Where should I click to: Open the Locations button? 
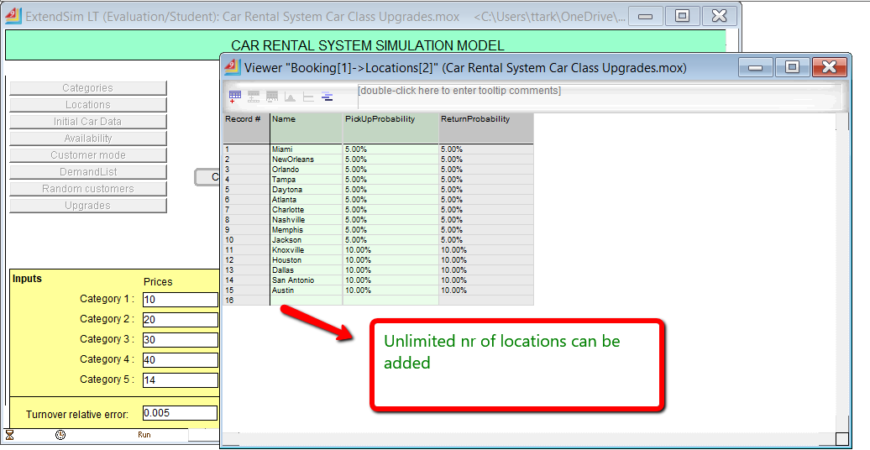click(x=88, y=105)
